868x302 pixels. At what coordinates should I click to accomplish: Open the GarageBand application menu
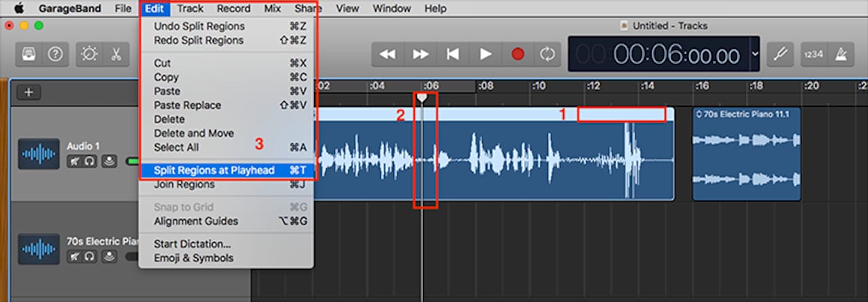coord(70,9)
